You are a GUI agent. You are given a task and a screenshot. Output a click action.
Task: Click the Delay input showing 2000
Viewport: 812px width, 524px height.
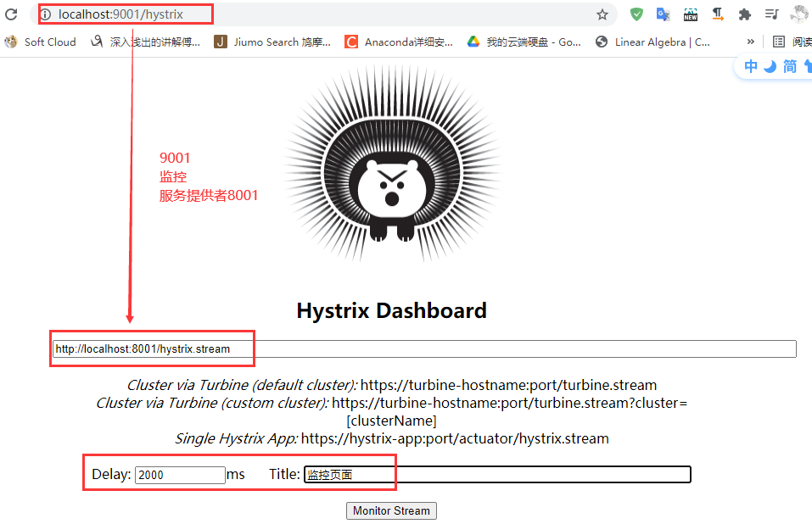point(180,475)
